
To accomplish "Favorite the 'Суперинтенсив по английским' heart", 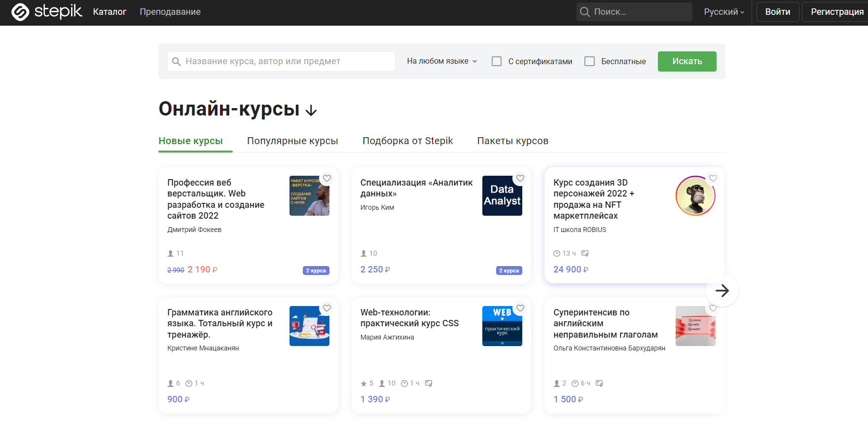I will coord(713,308).
